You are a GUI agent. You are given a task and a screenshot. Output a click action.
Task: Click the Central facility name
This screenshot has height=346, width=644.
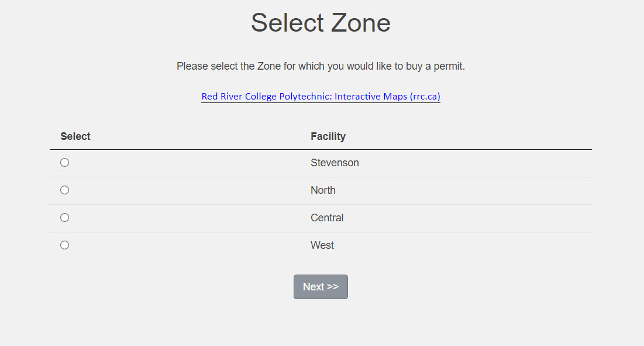(x=327, y=218)
